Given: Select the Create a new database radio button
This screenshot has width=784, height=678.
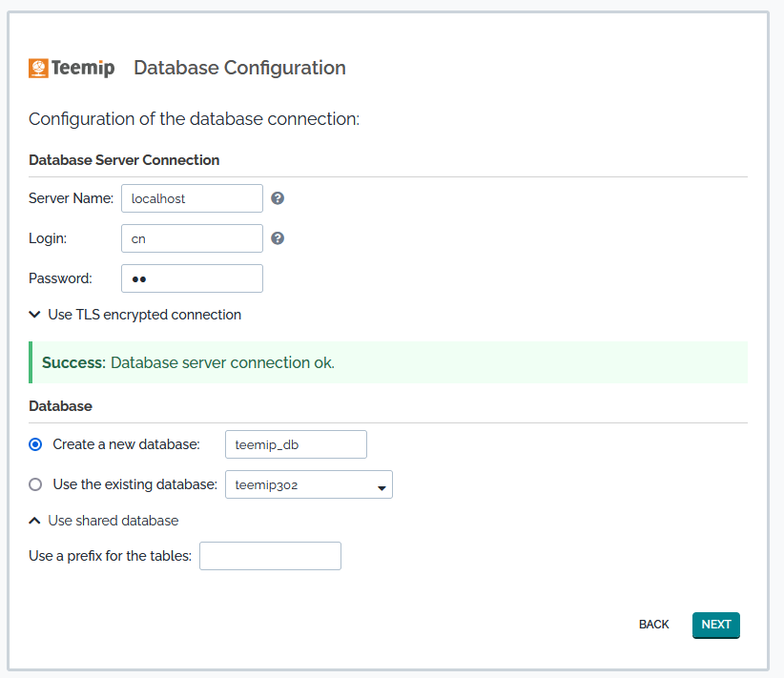Looking at the screenshot, I should click(x=36, y=444).
